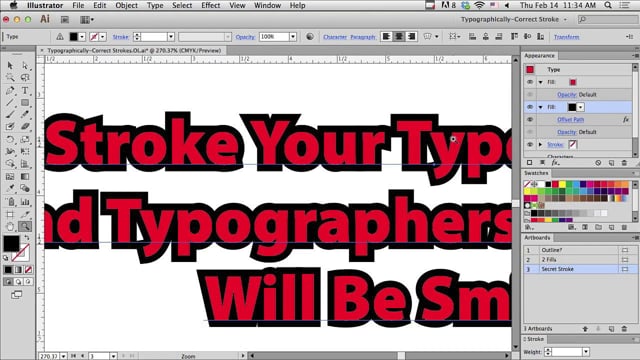Click the Offset Path effect link
The width and height of the screenshot is (640, 360).
tap(570, 120)
